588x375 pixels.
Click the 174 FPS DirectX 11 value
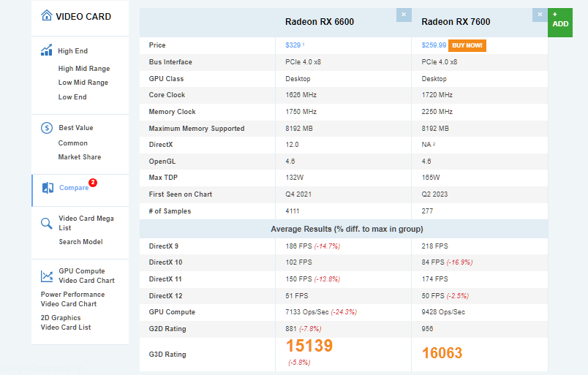coord(434,279)
